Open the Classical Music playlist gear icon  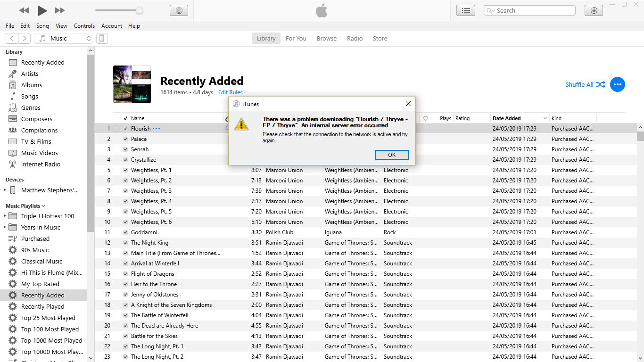tap(13, 261)
